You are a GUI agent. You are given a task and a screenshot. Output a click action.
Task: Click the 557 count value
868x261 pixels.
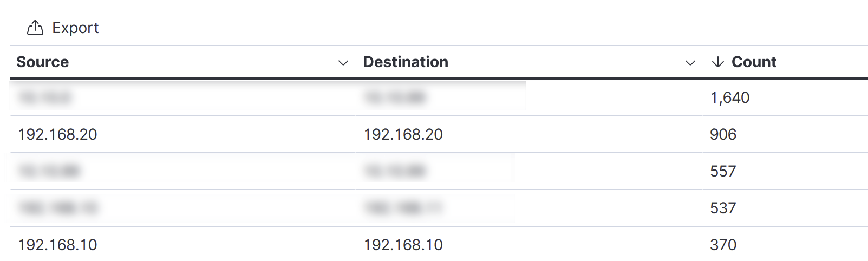coord(723,171)
